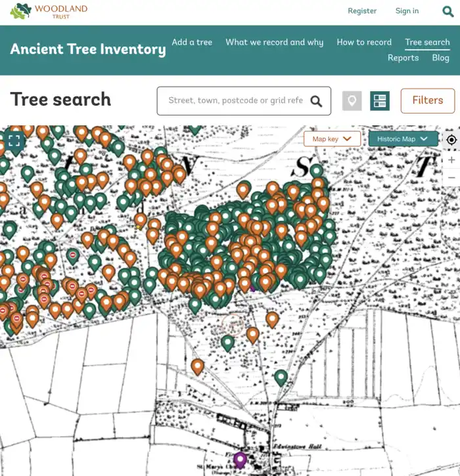
Task: Open the Historic Map layer dropdown
Action: (403, 139)
